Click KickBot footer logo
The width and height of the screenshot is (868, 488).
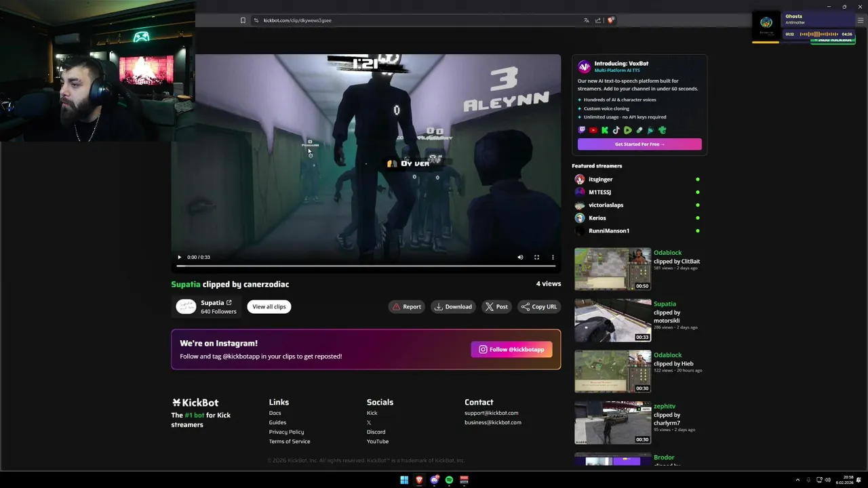(x=195, y=403)
